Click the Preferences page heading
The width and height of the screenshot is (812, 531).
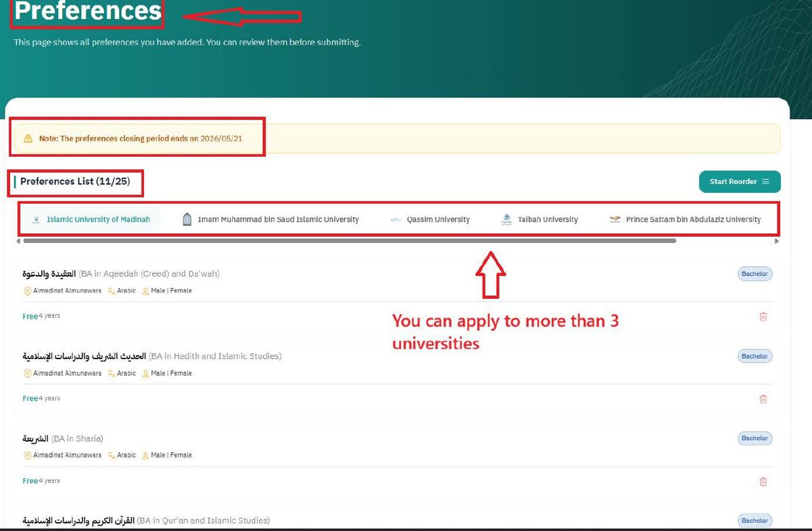click(x=88, y=11)
